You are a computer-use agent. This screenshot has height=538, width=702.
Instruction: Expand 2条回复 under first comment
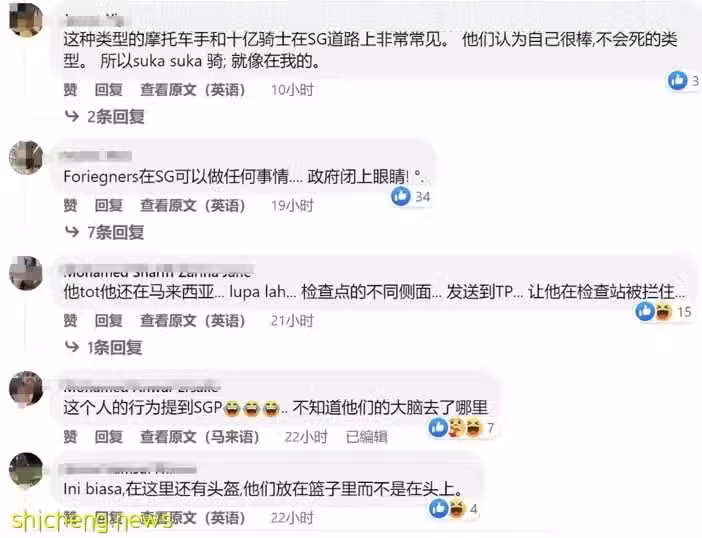click(x=105, y=117)
